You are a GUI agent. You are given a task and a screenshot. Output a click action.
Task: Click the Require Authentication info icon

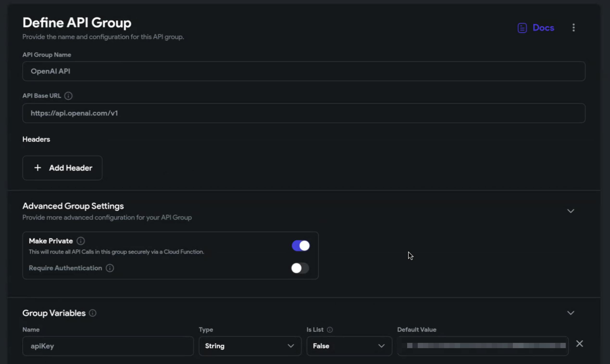(x=110, y=268)
